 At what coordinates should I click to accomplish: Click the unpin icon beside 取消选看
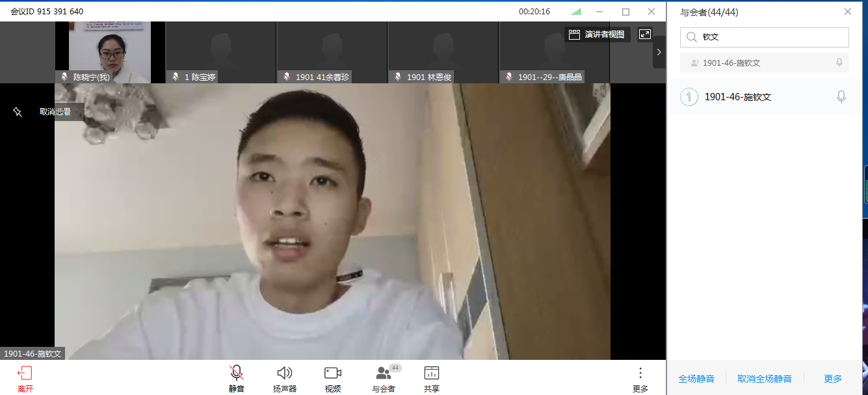[x=18, y=112]
